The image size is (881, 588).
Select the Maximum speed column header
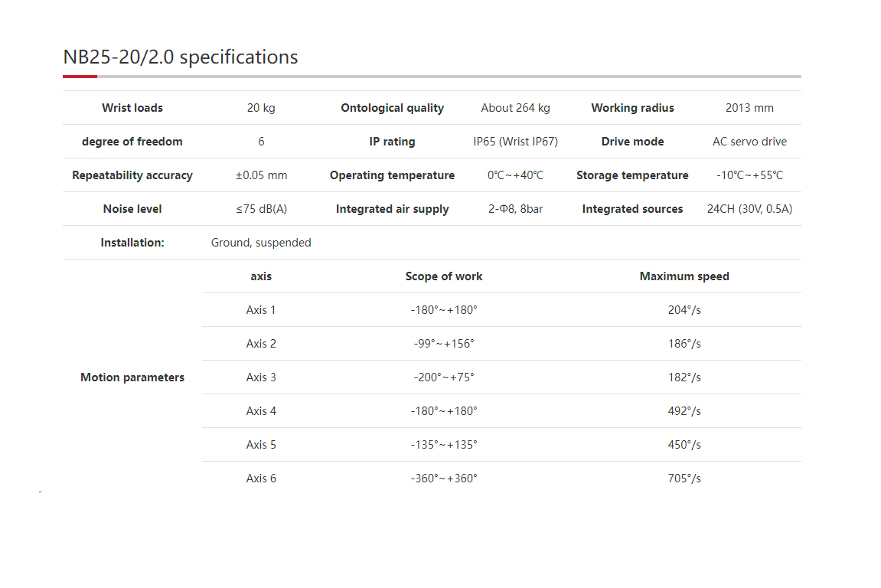[x=684, y=276]
